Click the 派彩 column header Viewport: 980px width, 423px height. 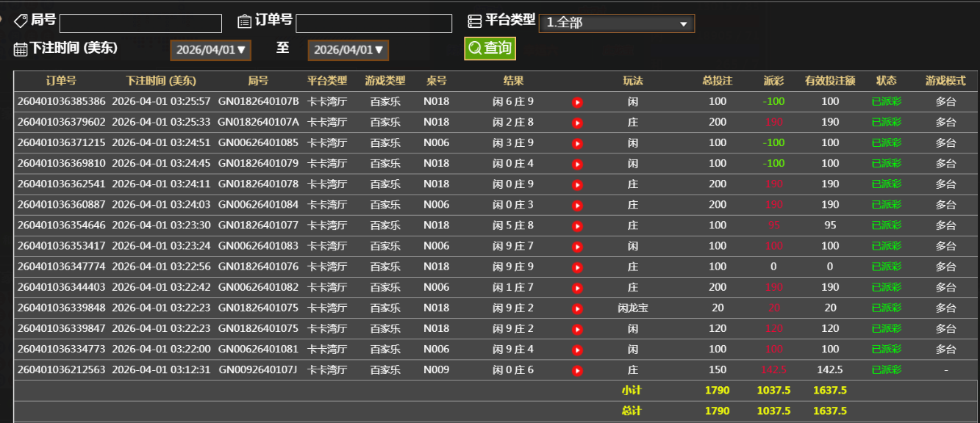coord(773,81)
